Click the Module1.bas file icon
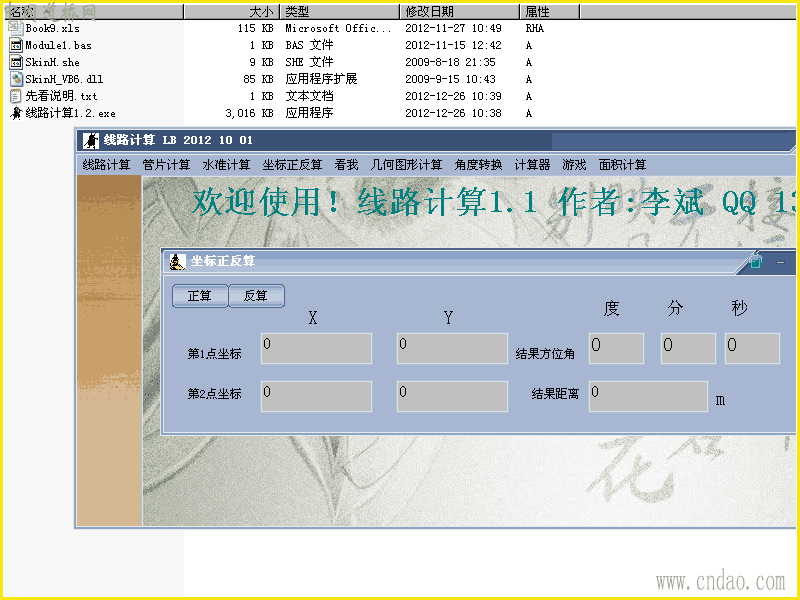Screen dimensions: 800x600 click(16, 45)
